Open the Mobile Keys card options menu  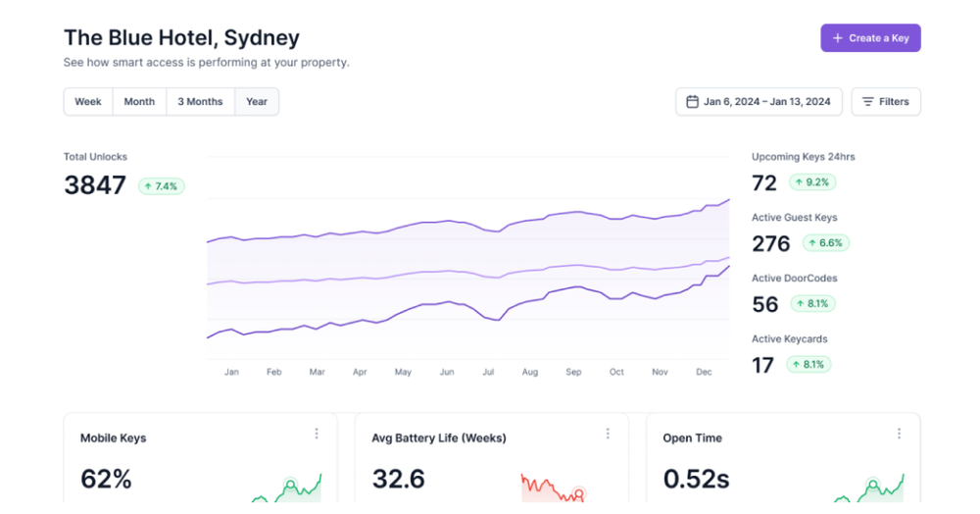click(x=317, y=434)
